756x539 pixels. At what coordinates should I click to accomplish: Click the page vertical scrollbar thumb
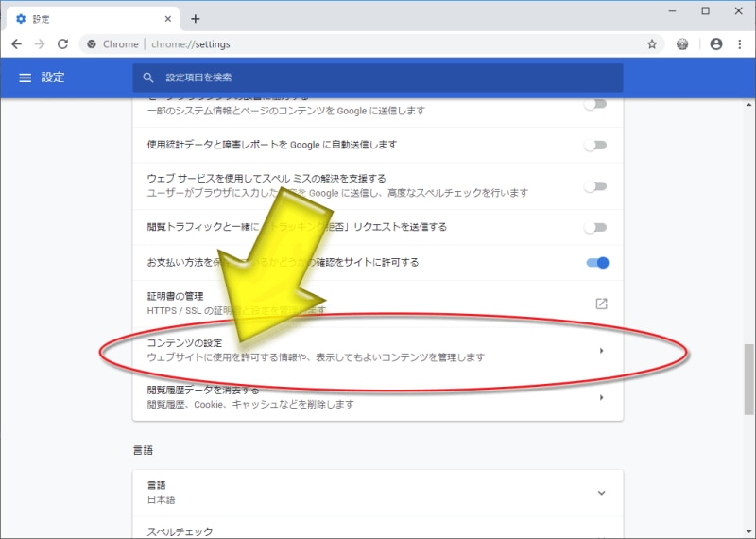(x=748, y=379)
